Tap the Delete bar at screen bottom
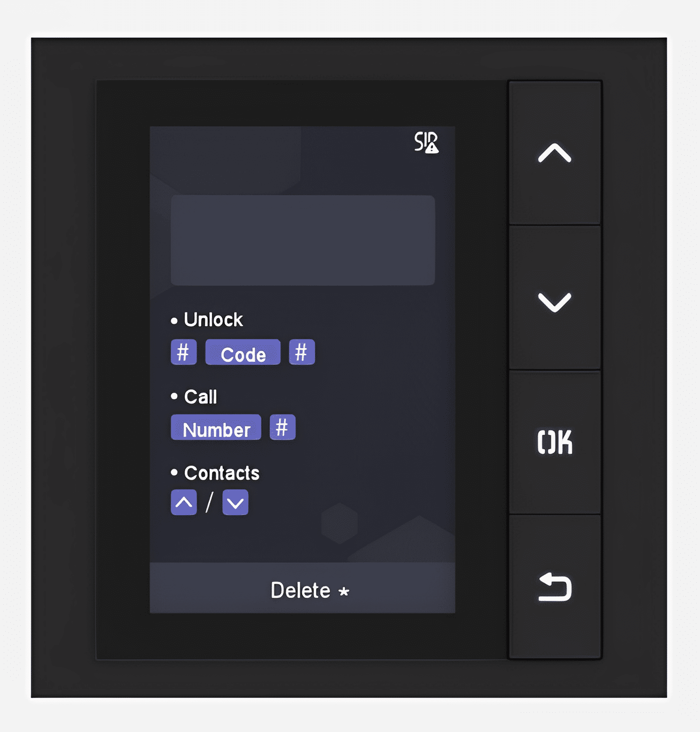 [x=302, y=588]
